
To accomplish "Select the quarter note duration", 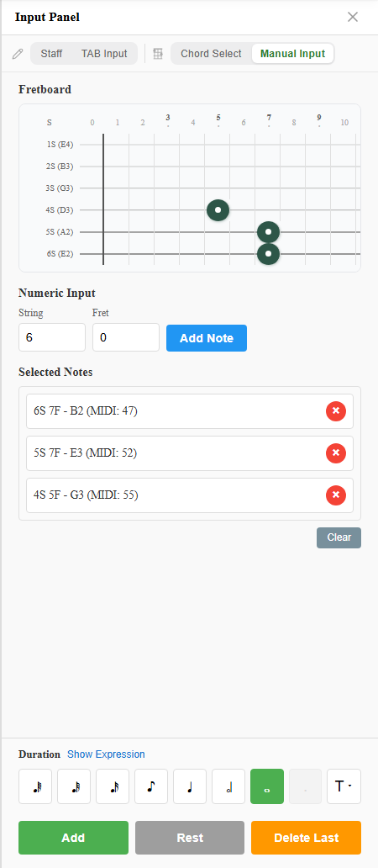I will pos(190,786).
